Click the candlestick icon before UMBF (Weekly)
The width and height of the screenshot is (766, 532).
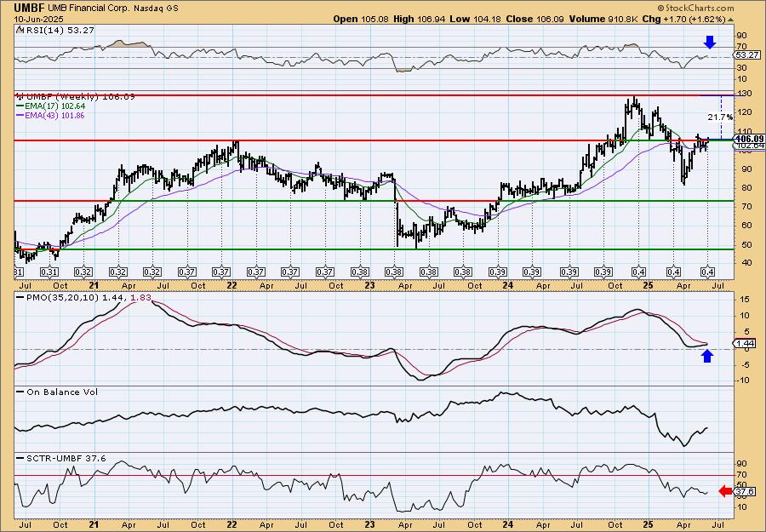[x=20, y=97]
